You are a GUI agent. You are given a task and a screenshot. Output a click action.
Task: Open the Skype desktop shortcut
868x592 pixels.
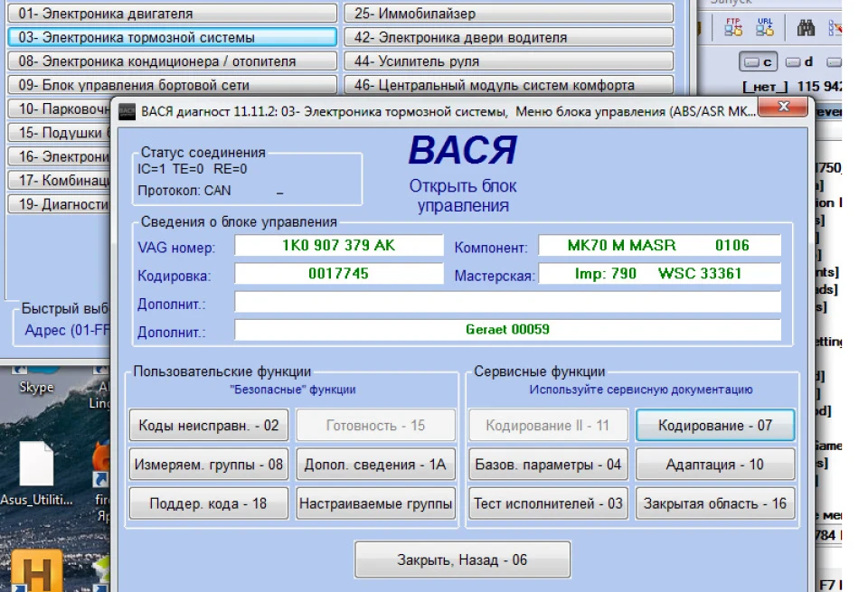36,381
